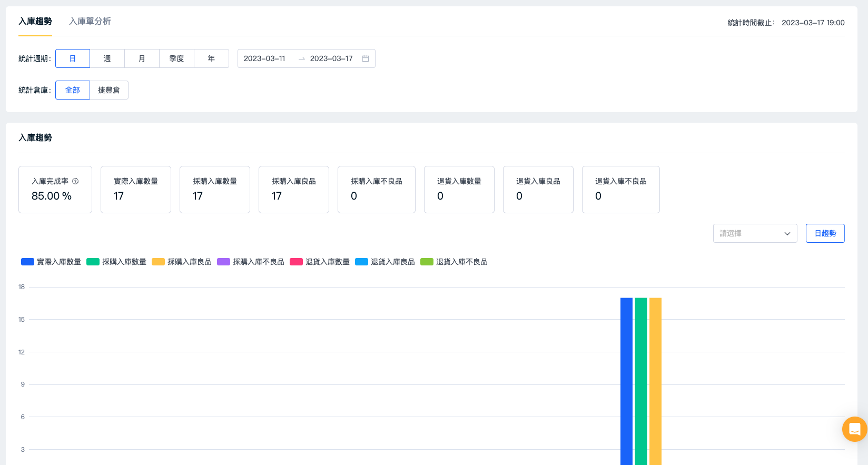
Task: Click the 採購入庫良品 stat card
Action: [x=294, y=190]
